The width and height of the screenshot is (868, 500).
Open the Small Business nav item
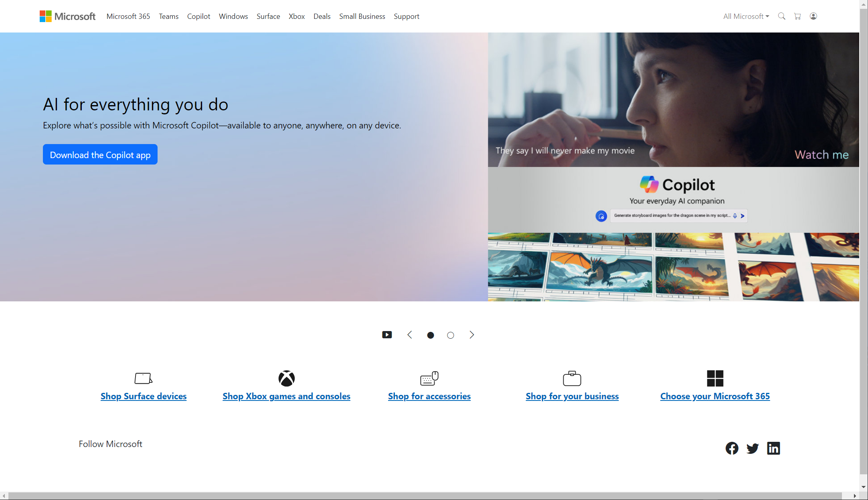[x=362, y=16]
